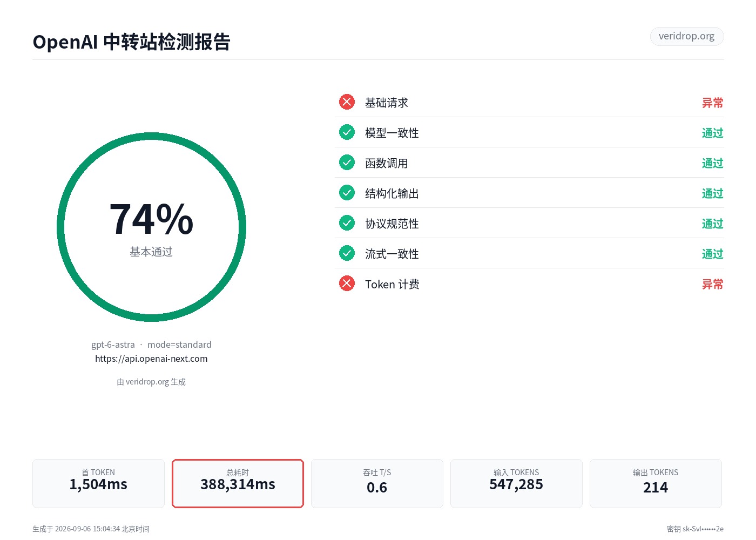Click the green check icon for 流式一致性

coord(347,253)
